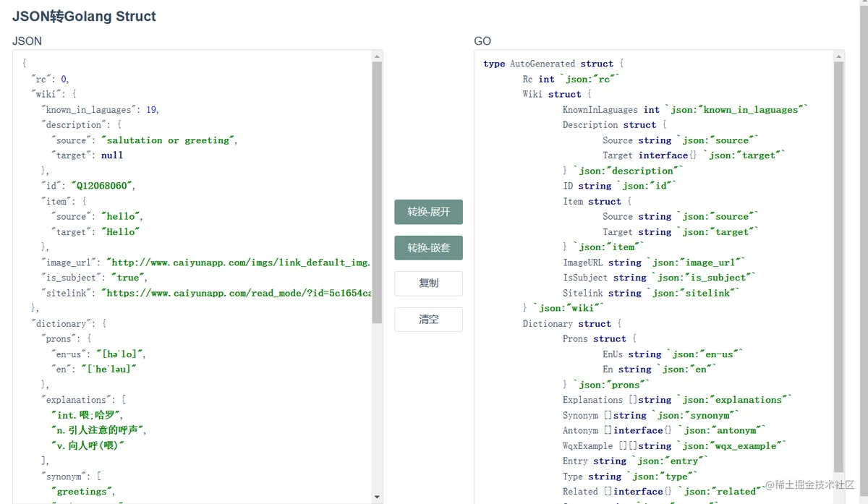Click the Go line Target string `json:"target"`
Screen dimensions: 868x504
(681, 232)
